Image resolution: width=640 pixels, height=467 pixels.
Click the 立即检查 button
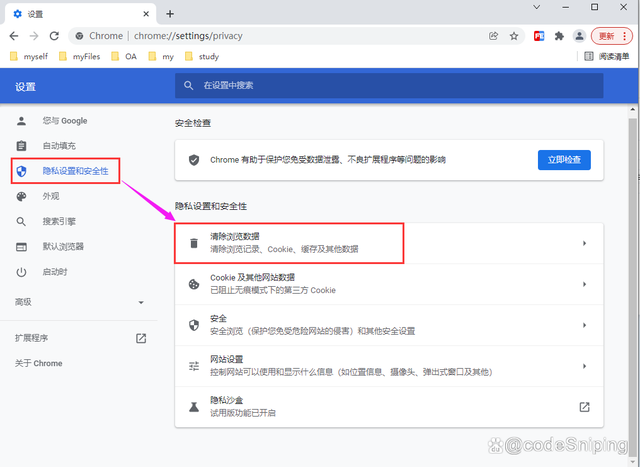(x=564, y=160)
